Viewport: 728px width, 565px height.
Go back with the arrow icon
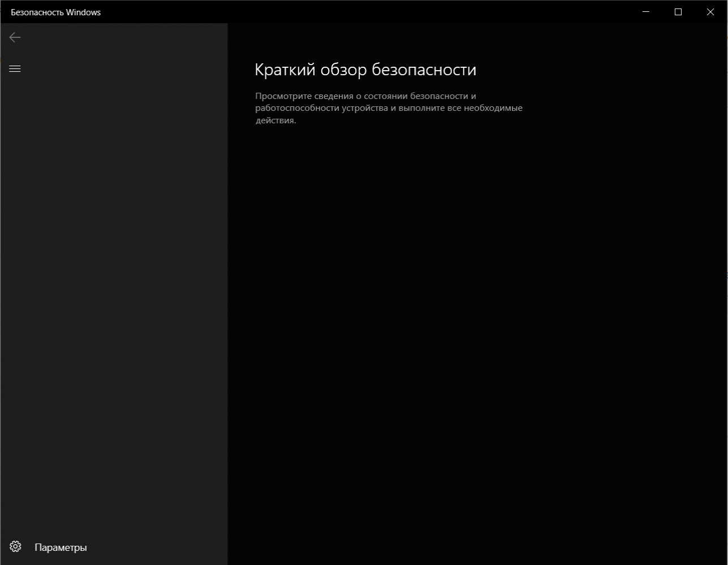click(15, 37)
